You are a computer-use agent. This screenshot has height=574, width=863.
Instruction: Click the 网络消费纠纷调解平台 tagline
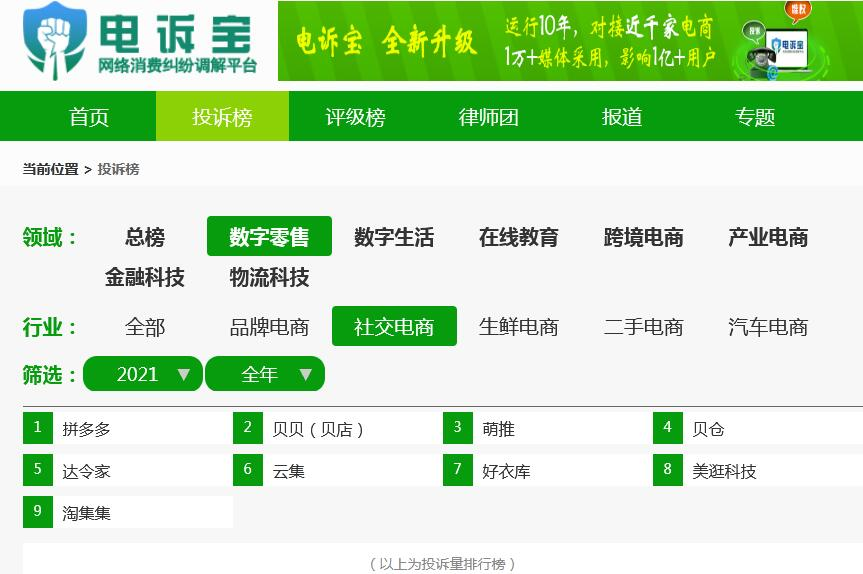[x=178, y=65]
